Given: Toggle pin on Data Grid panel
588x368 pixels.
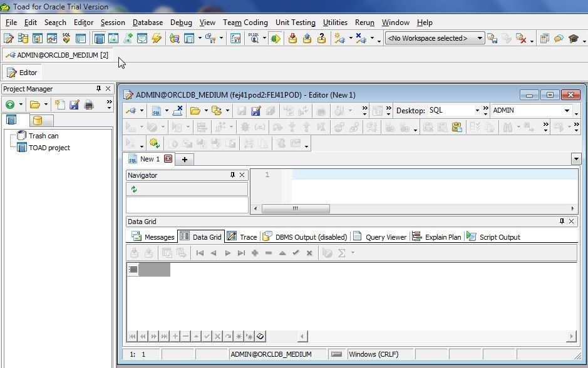Looking at the screenshot, I should (562, 221).
